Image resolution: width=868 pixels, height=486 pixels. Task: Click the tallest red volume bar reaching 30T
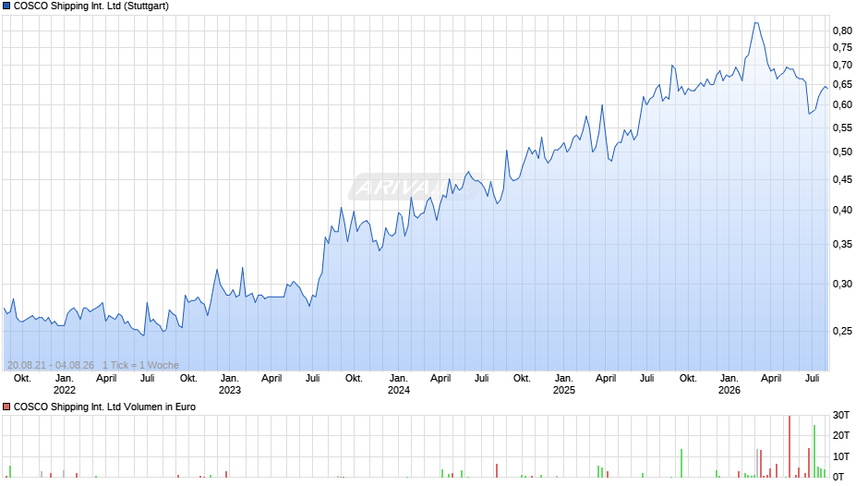(x=790, y=446)
